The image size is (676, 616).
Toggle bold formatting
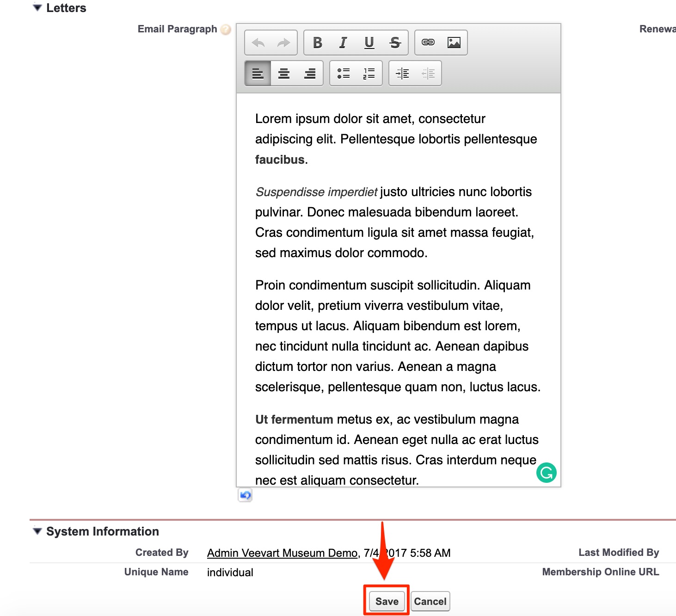click(317, 43)
